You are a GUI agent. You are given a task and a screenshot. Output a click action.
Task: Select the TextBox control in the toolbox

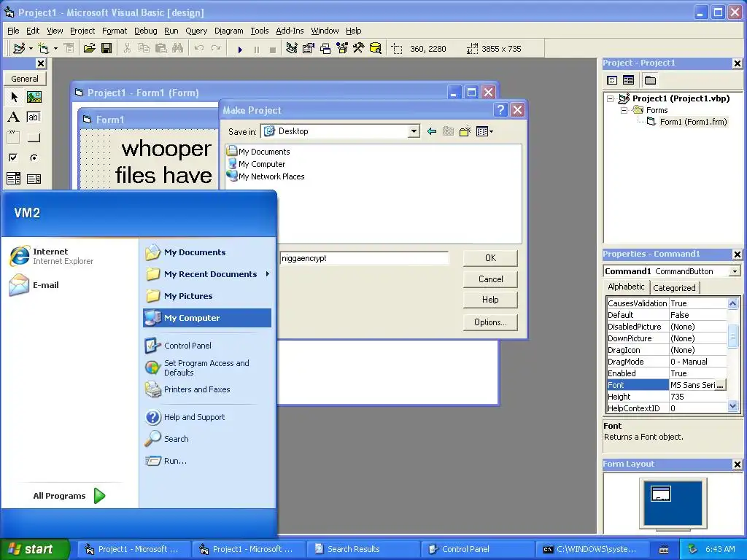pyautogui.click(x=34, y=117)
